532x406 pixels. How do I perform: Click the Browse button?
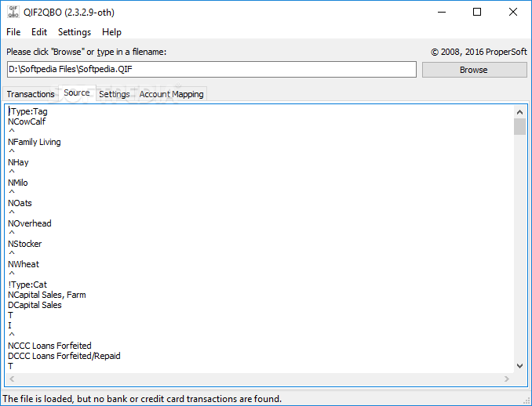tap(474, 70)
